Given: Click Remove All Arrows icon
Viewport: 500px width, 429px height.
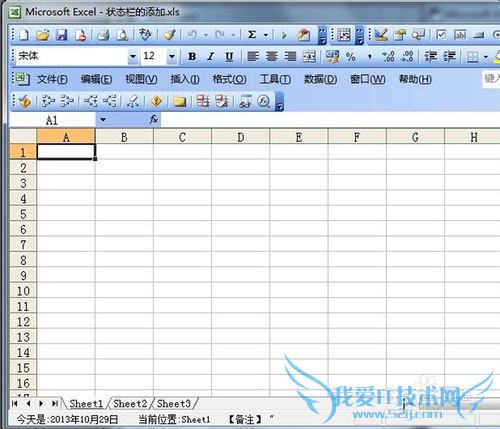Looking at the screenshot, I should coord(133,101).
